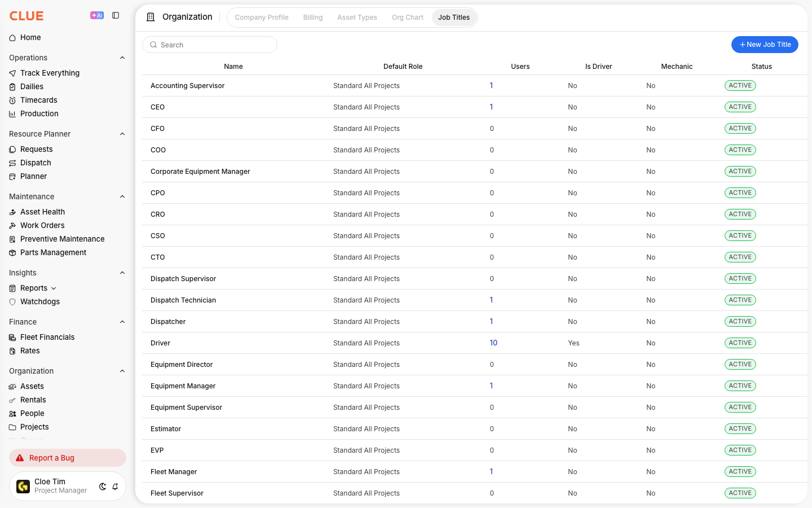
Task: Open Preventive Maintenance in the sidebar
Action: [x=63, y=239]
